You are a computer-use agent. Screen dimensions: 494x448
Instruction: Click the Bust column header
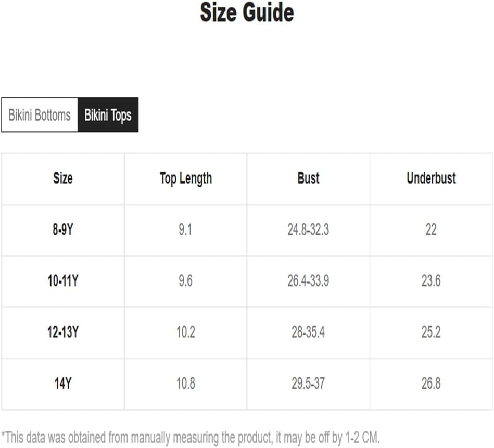309,178
